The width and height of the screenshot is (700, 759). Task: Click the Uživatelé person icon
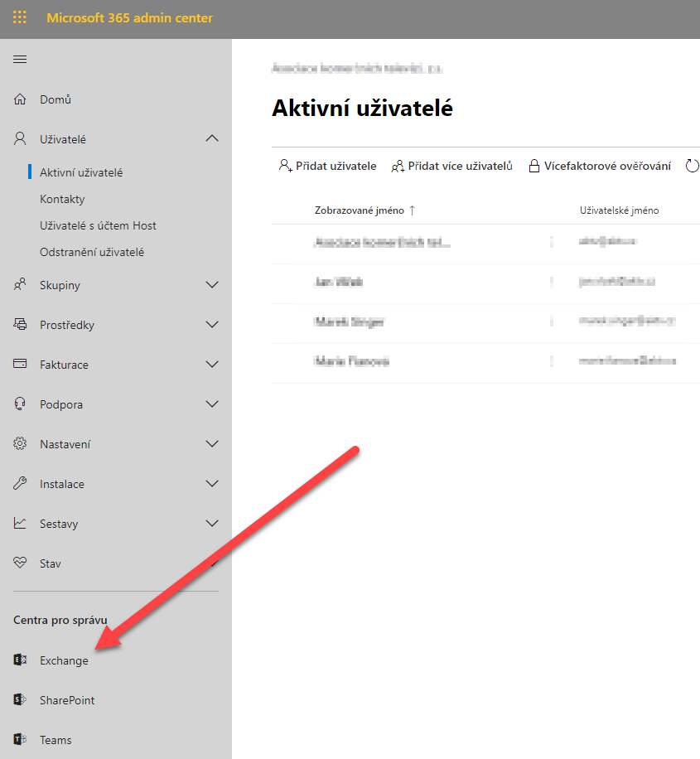coord(20,139)
